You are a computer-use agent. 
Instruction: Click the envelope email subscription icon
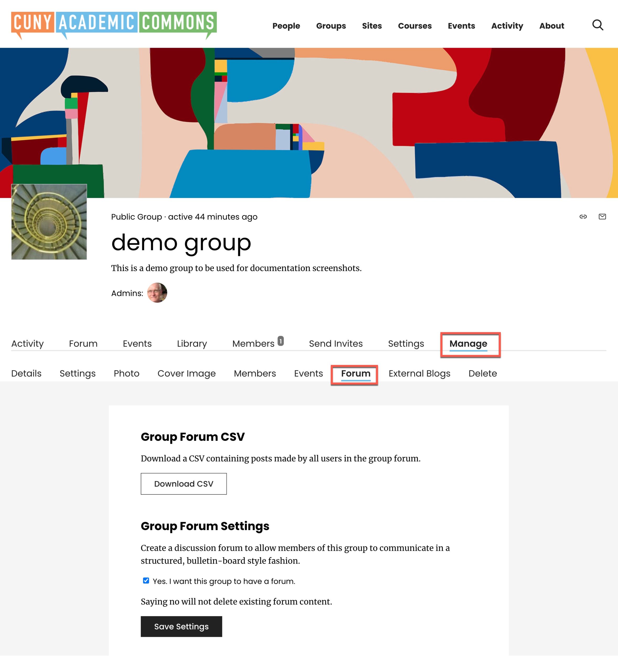tap(602, 217)
